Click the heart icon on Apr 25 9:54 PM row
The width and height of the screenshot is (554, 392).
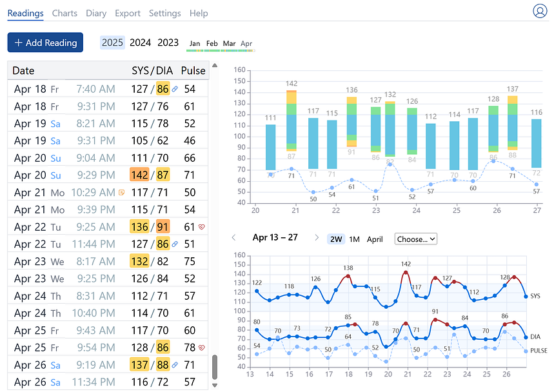tap(201, 348)
